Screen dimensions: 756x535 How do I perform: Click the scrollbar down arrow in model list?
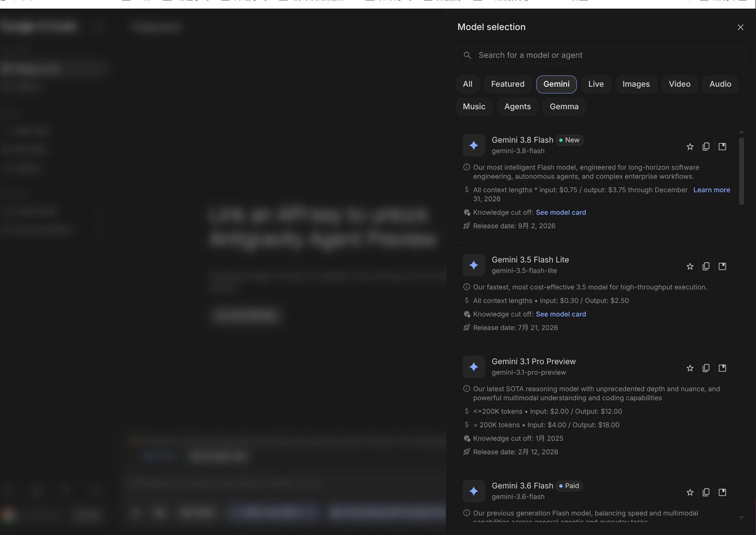[x=741, y=517]
